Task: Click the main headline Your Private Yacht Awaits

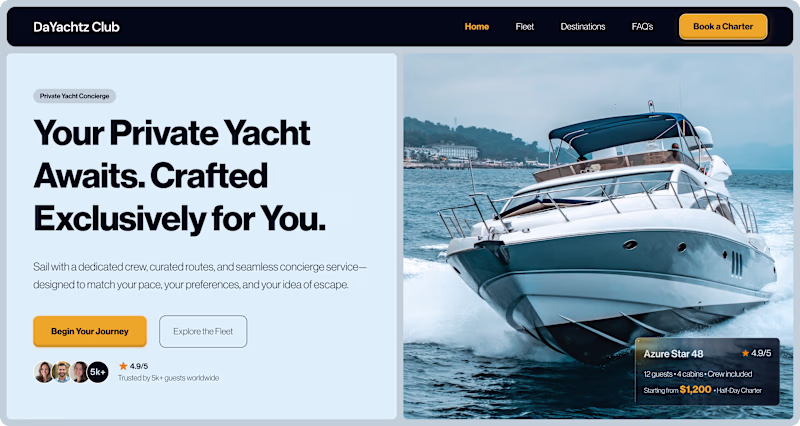Action: coord(179,176)
